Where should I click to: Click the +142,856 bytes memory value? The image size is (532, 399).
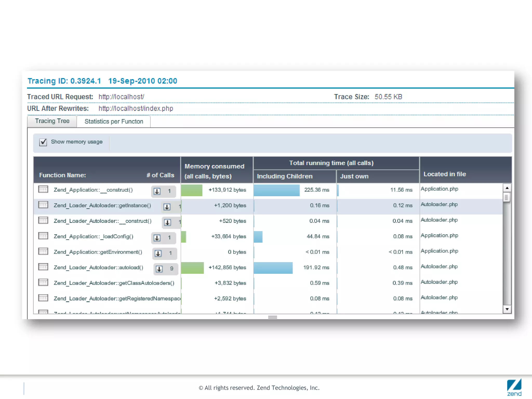pos(227,268)
